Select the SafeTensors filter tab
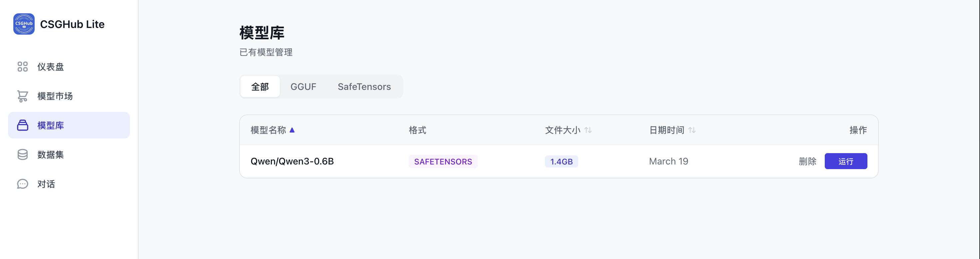This screenshot has width=980, height=259. [364, 87]
